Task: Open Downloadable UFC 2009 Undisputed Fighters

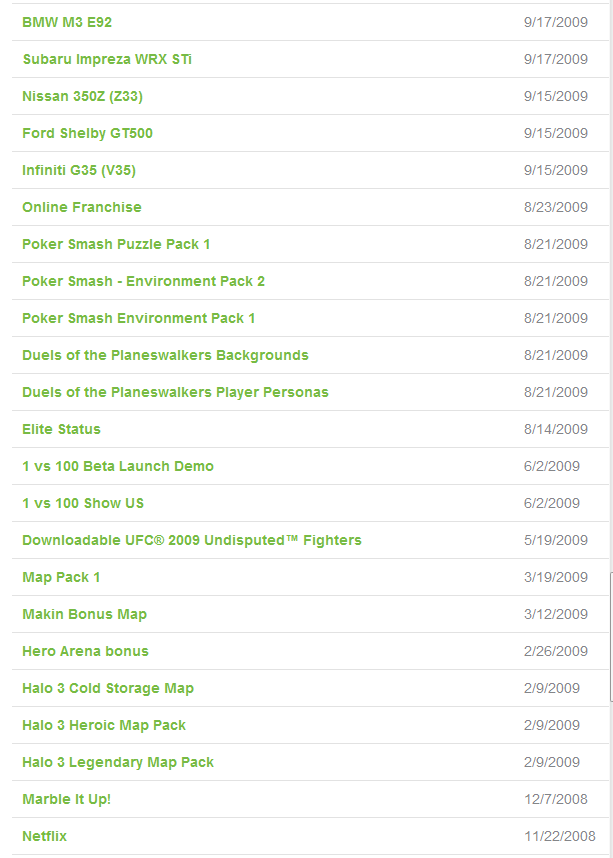Action: pos(192,540)
